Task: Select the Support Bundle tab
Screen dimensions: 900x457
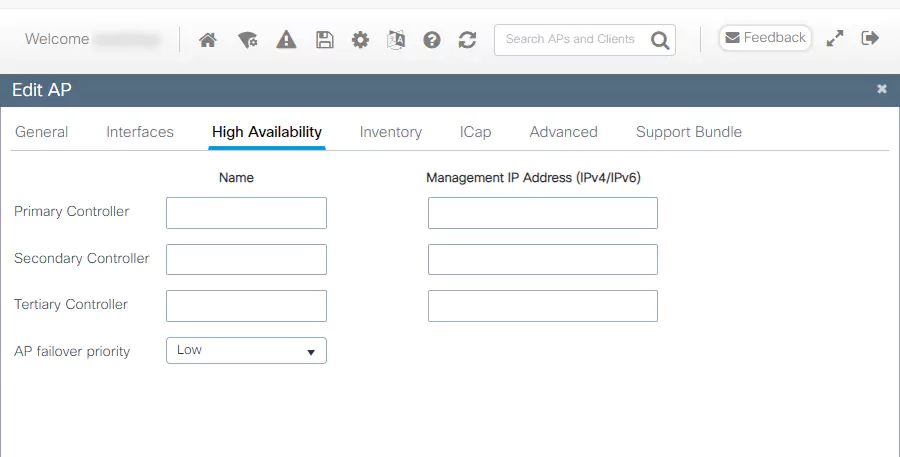Action: tap(689, 132)
